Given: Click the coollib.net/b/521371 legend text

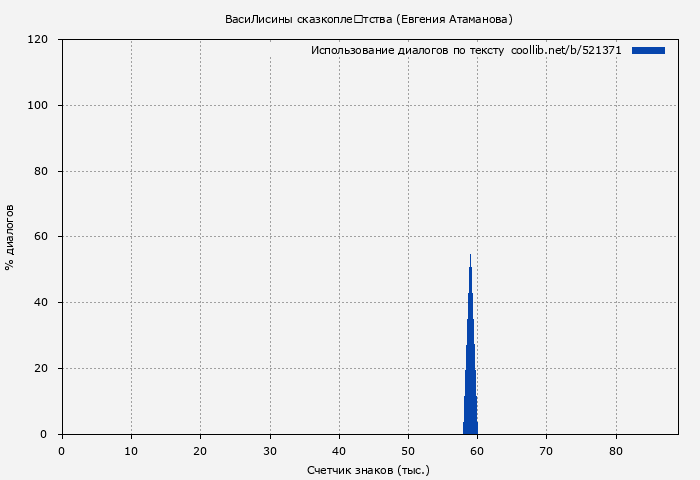Looking at the screenshot, I should click(566, 50).
